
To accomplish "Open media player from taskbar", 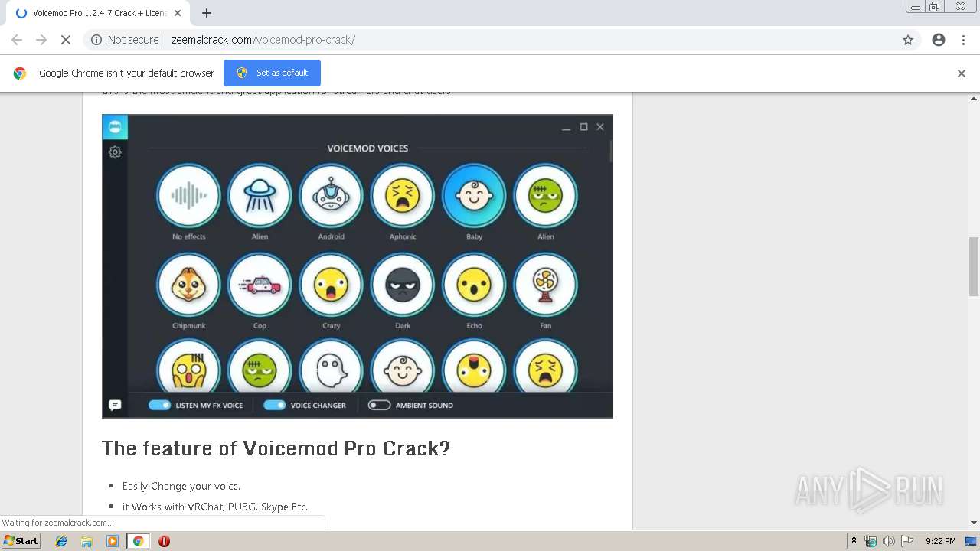I will pos(113,541).
